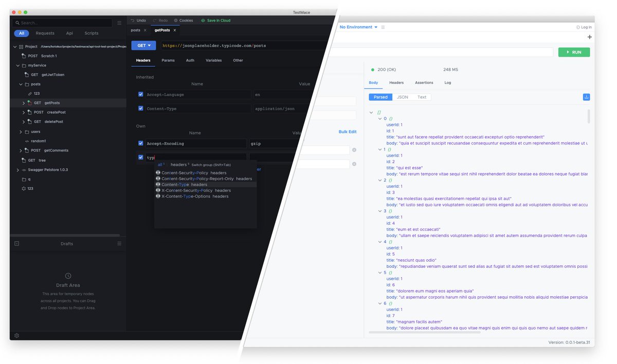This screenshot has width=617, height=364.
Task: Collapse the myService folder
Action: pos(17,65)
